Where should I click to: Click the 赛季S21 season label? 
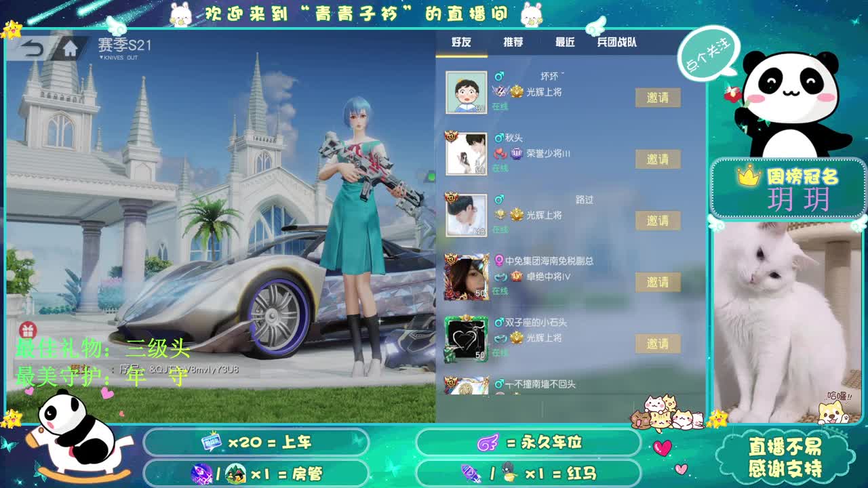click(124, 45)
